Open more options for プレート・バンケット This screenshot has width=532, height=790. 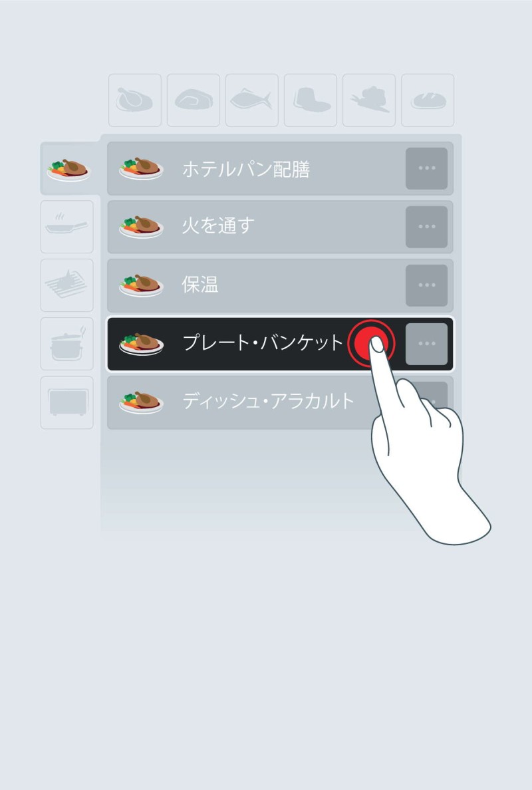coord(427,344)
